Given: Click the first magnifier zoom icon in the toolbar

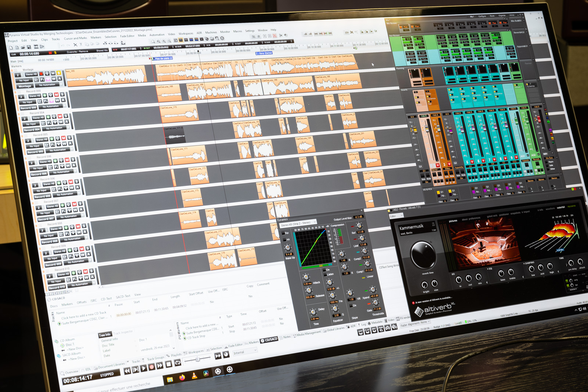Looking at the screenshot, I should pos(153,42).
